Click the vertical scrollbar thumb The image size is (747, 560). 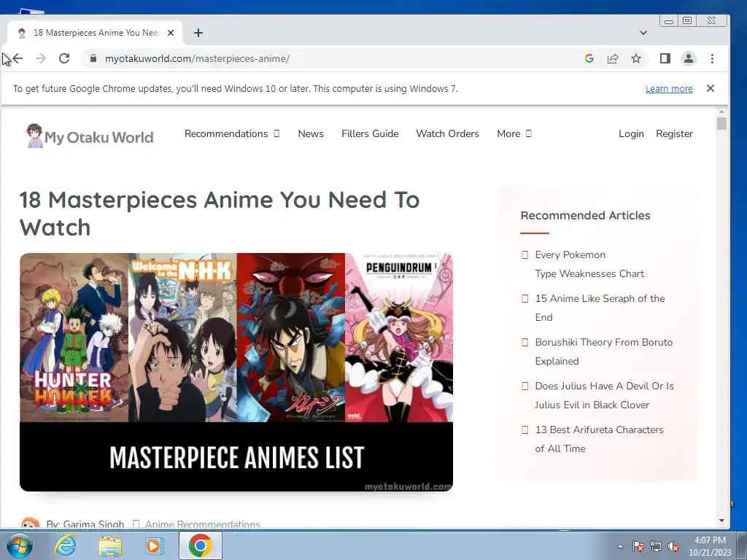click(721, 124)
